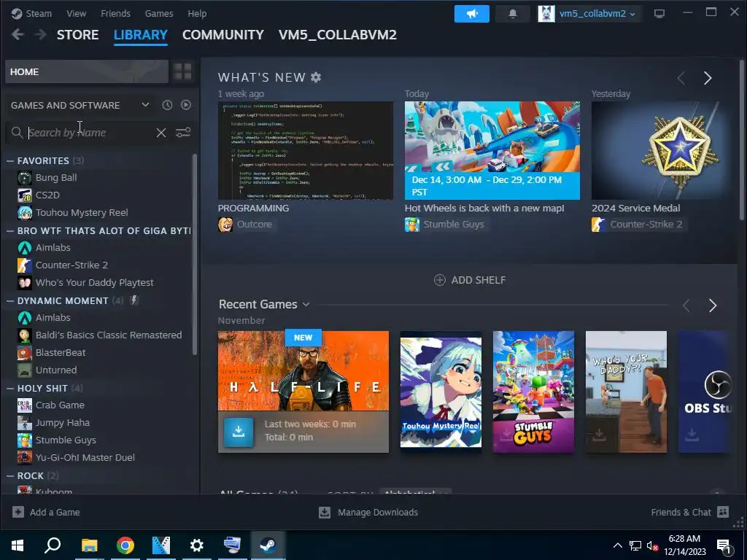Open advanced filter options icon
This screenshot has height=560, width=747.
coord(183,133)
